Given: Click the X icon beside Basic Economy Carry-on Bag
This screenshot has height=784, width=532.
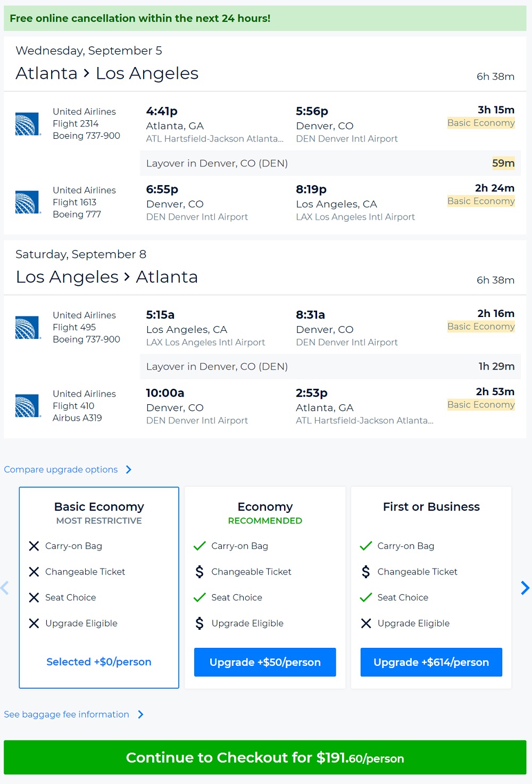Looking at the screenshot, I should (34, 546).
